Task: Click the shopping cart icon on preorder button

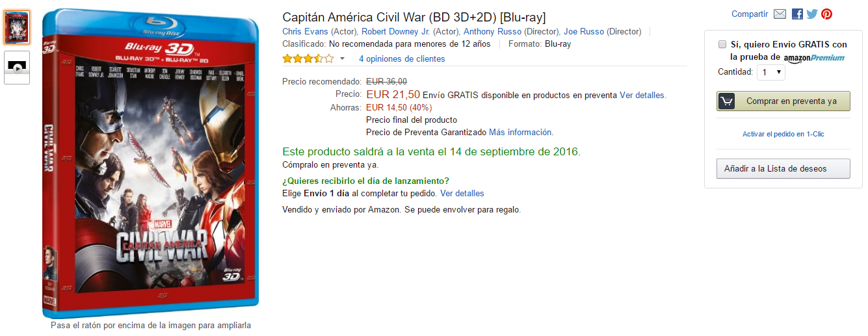Action: pos(727,101)
